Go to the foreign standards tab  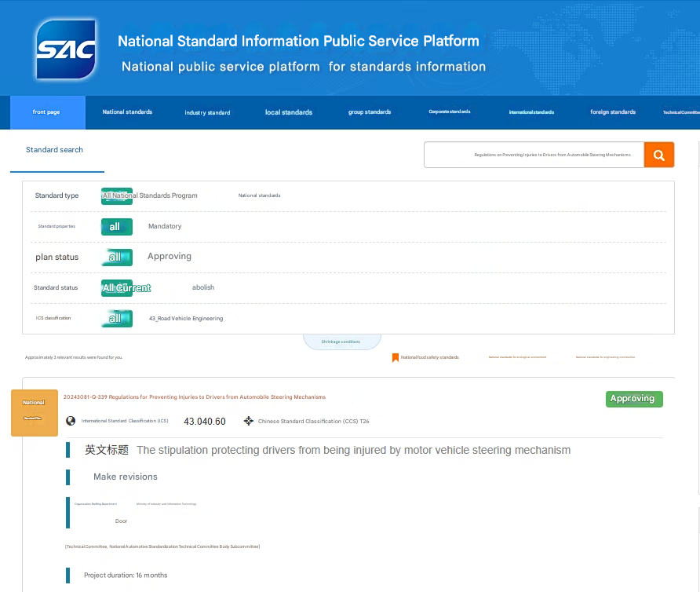click(x=613, y=112)
